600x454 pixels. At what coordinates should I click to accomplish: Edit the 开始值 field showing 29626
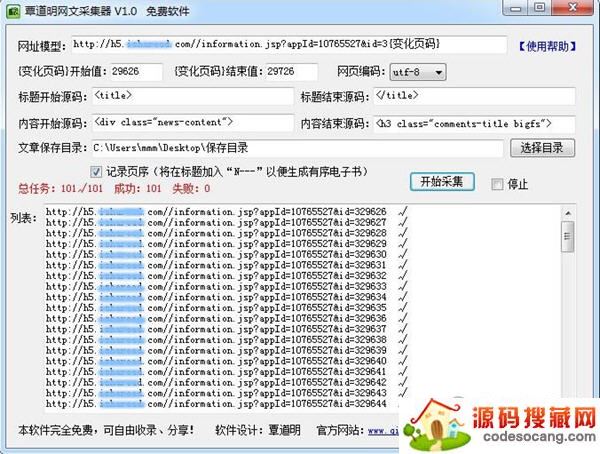click(136, 72)
